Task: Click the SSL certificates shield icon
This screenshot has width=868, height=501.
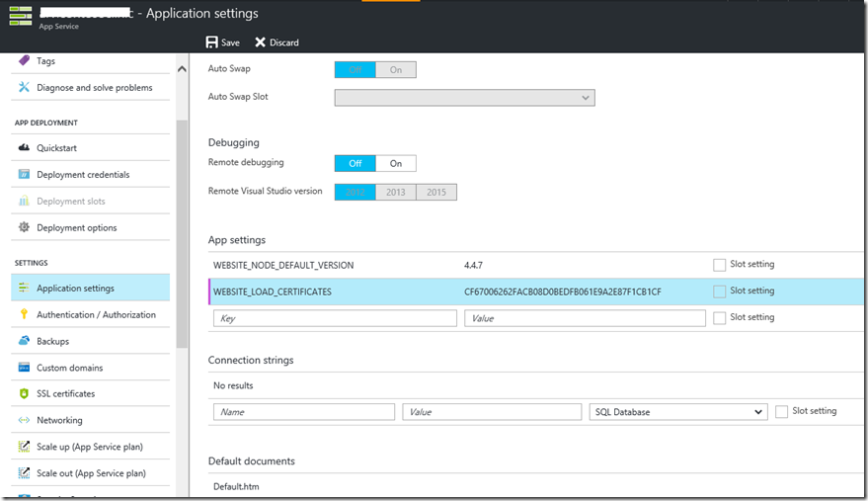Action: pos(24,394)
